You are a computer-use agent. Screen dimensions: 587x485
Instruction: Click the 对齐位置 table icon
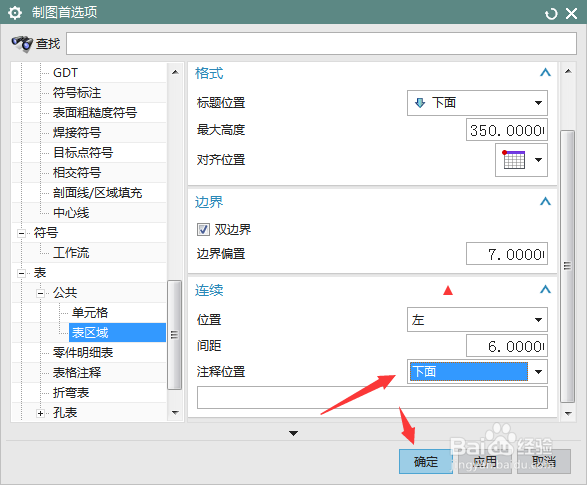[x=514, y=160]
